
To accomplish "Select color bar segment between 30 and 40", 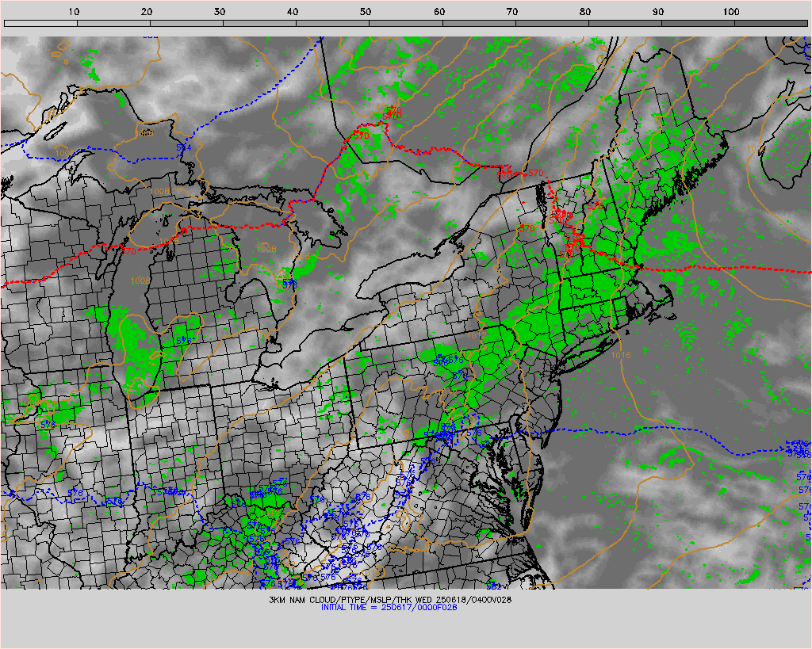I will pyautogui.click(x=259, y=23).
